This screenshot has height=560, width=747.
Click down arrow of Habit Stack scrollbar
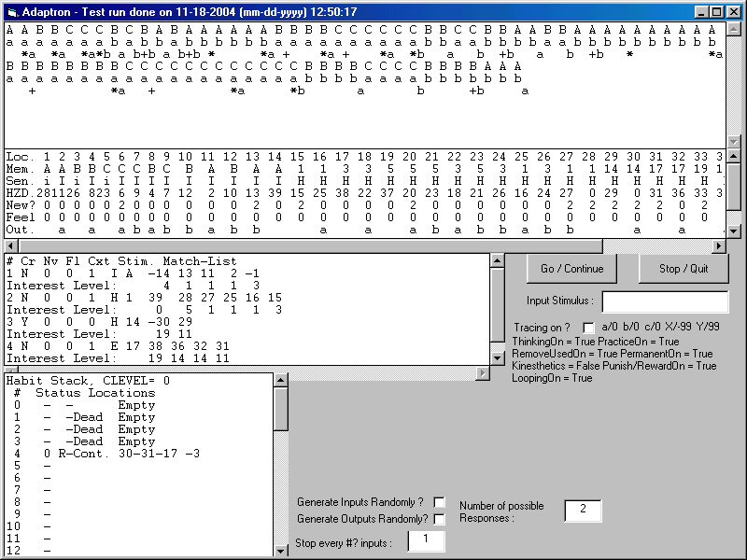(281, 550)
